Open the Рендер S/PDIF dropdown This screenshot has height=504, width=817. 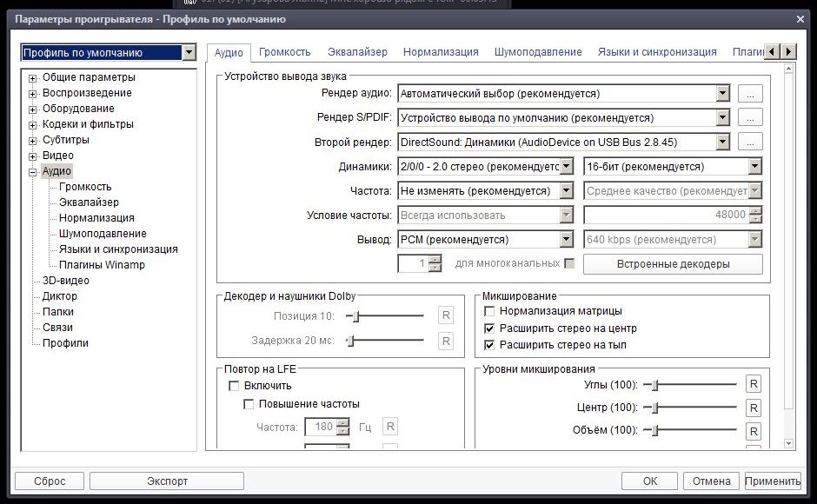(722, 118)
